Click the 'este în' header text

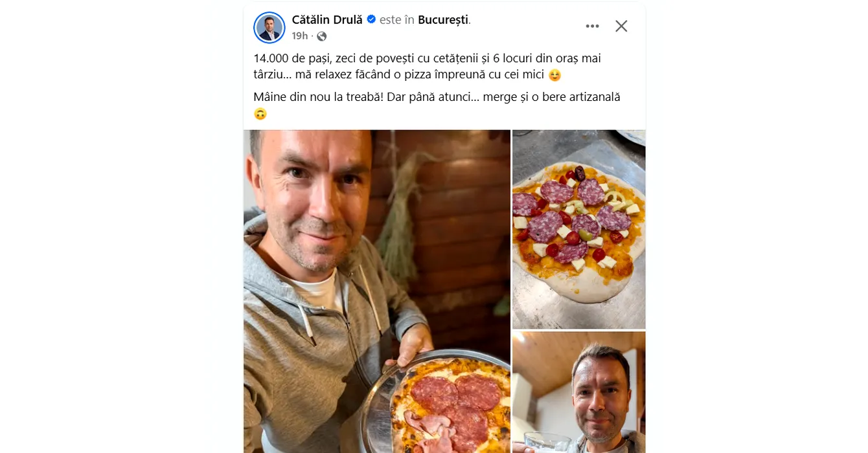click(x=396, y=19)
